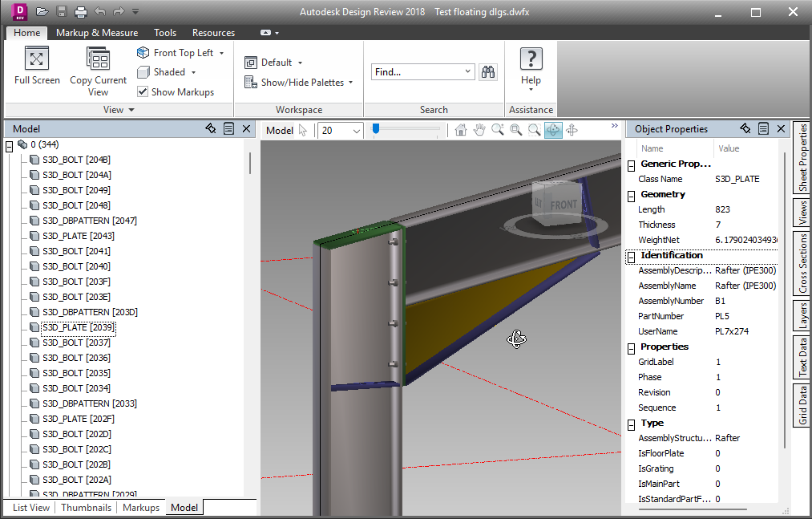Toggle the Show Markups checkbox

pyautogui.click(x=143, y=92)
